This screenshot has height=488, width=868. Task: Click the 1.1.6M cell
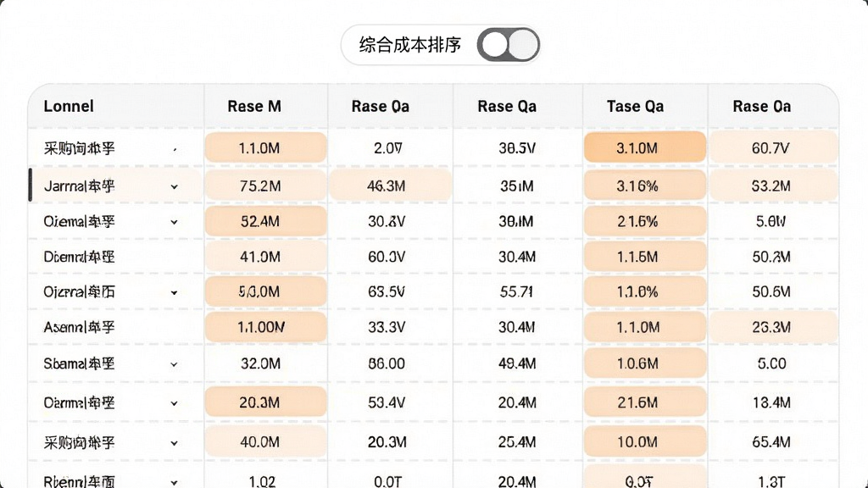pos(645,257)
